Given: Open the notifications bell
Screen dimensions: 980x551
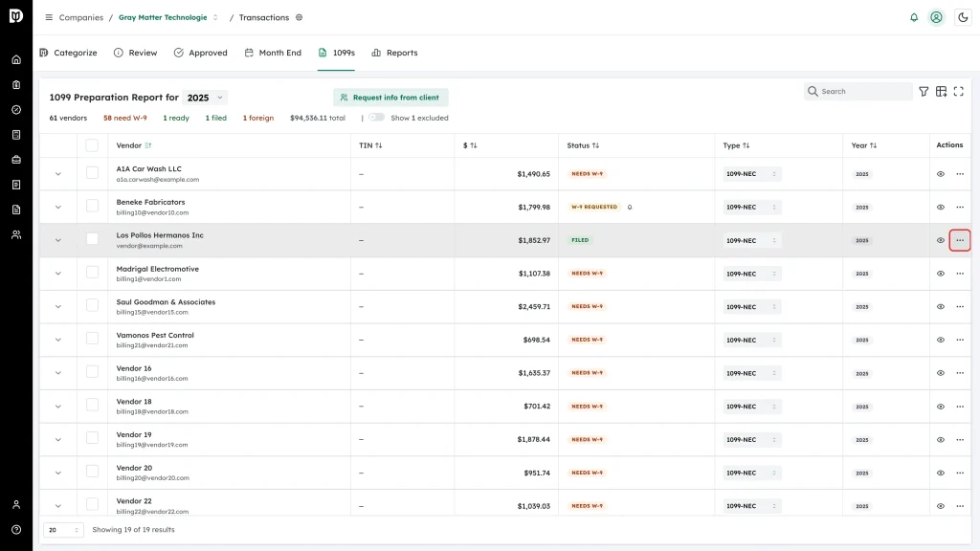Looking at the screenshot, I should pos(914,17).
